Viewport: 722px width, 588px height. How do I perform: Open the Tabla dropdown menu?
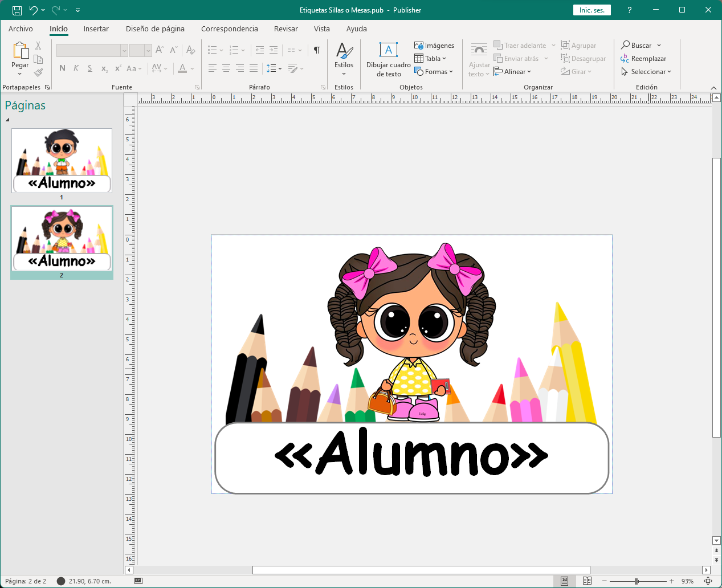431,59
